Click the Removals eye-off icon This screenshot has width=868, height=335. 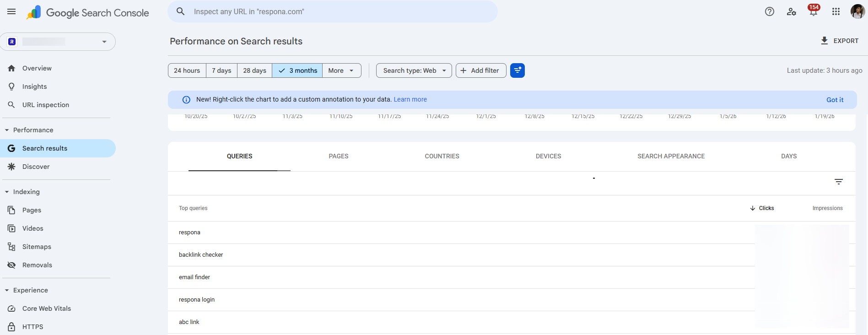(11, 265)
